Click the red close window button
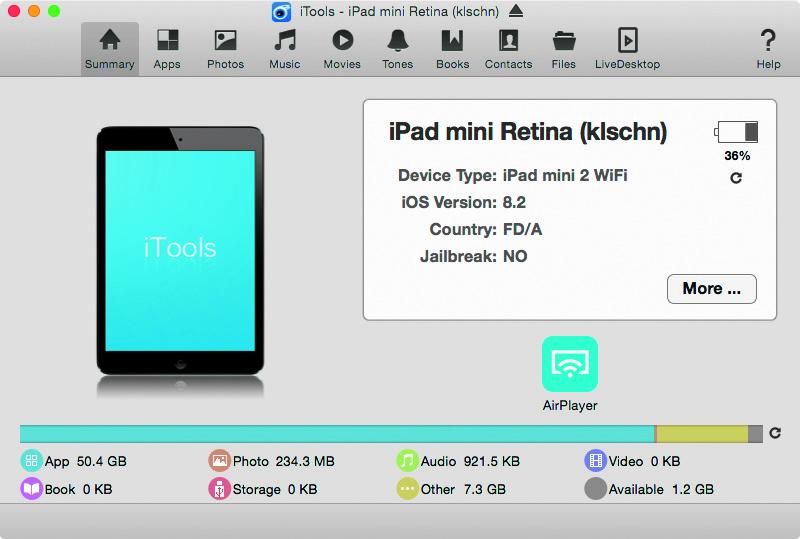 14,11
